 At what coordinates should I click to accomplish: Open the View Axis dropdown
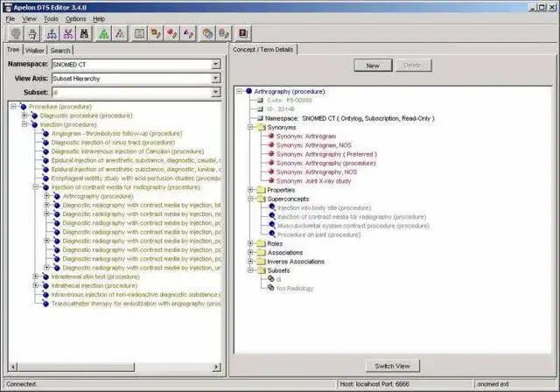pyautogui.click(x=215, y=78)
